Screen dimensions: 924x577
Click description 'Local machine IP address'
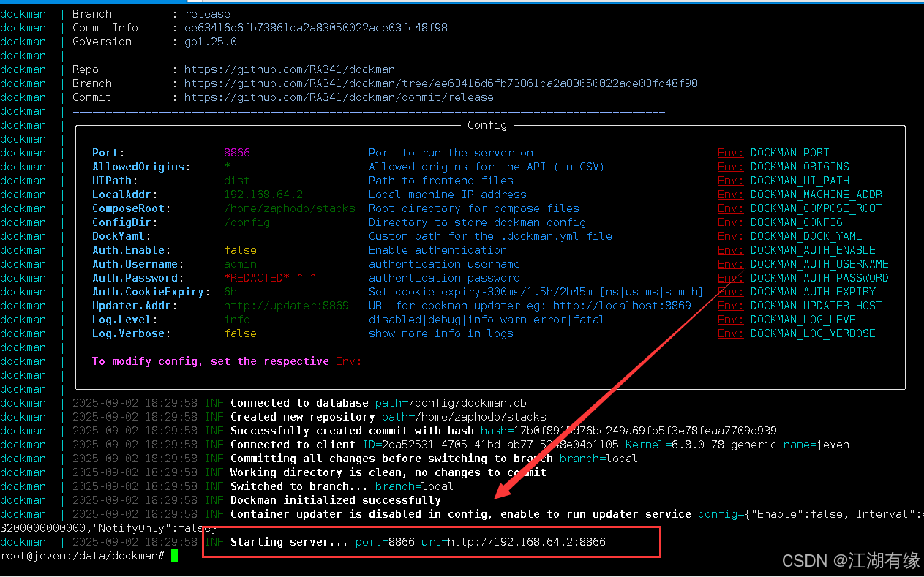pos(448,195)
